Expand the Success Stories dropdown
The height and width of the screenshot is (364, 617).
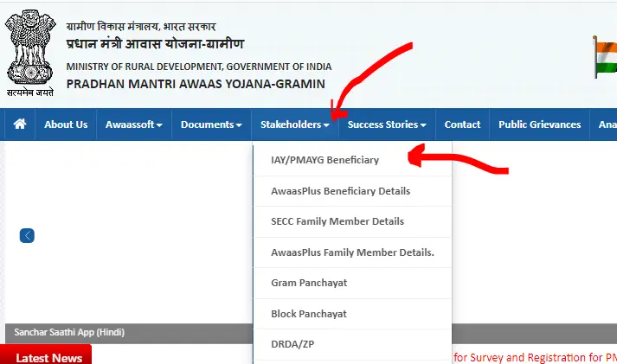pyautogui.click(x=387, y=125)
